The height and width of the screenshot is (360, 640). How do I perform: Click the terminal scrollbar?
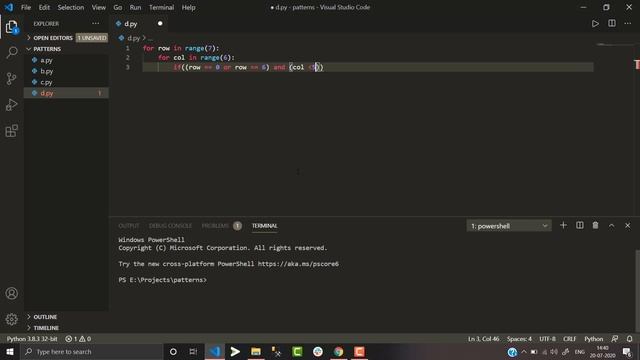click(637, 290)
